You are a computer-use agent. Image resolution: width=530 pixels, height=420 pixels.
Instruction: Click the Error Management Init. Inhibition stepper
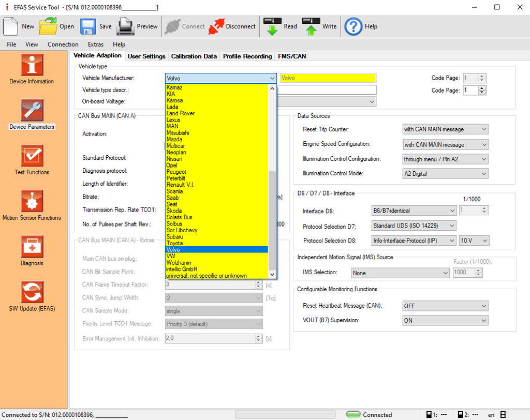point(258,338)
